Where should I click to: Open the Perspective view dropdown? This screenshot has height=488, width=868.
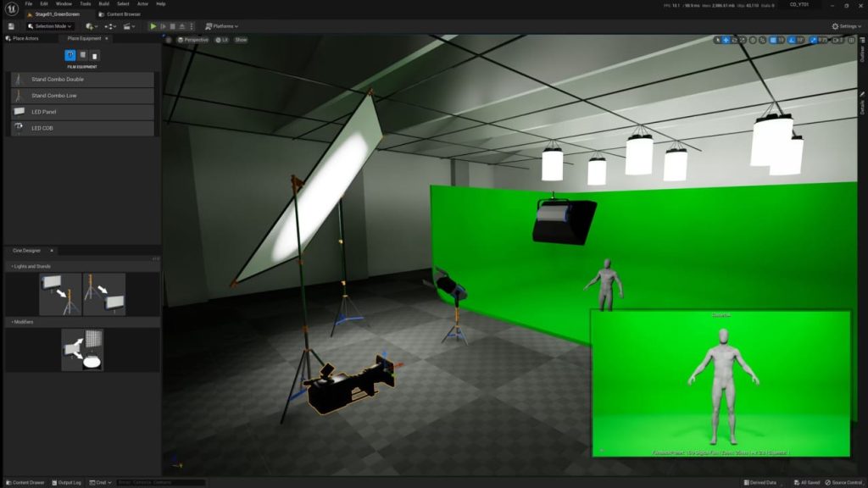193,39
